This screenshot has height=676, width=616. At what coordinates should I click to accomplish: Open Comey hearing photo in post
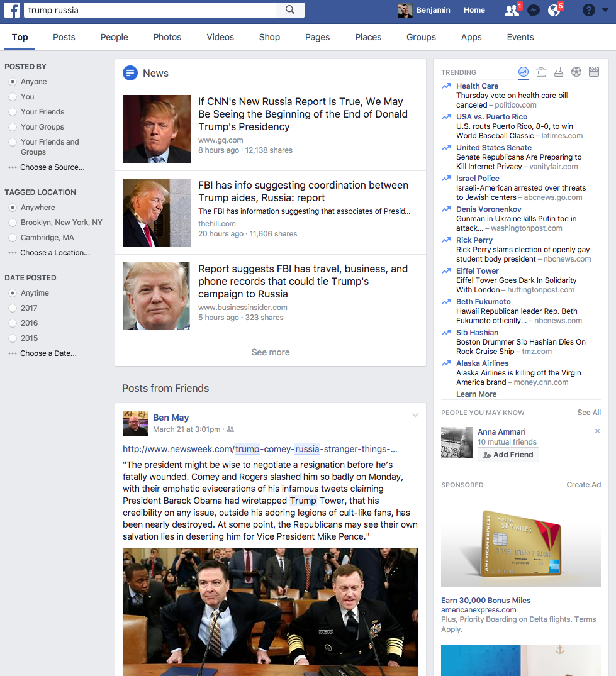click(x=271, y=612)
